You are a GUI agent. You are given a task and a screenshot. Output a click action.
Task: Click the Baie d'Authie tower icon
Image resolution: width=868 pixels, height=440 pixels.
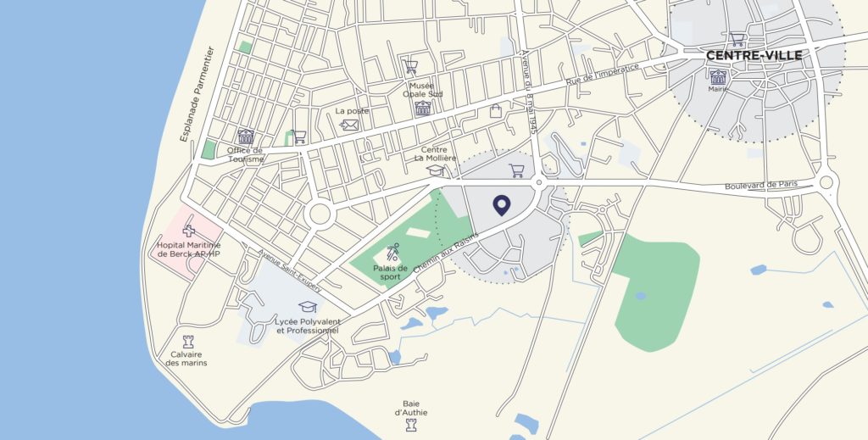pos(411,425)
